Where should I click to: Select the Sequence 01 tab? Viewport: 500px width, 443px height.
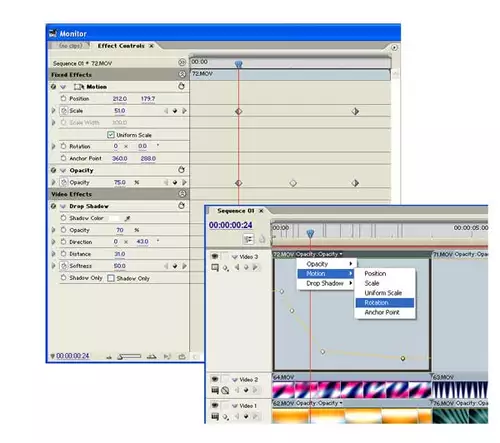tap(235, 211)
